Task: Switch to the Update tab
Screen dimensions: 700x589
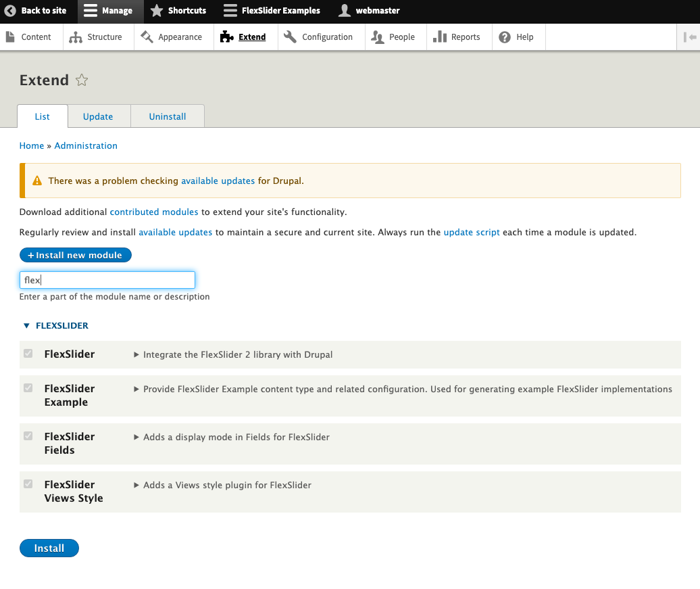Action: pyautogui.click(x=98, y=116)
